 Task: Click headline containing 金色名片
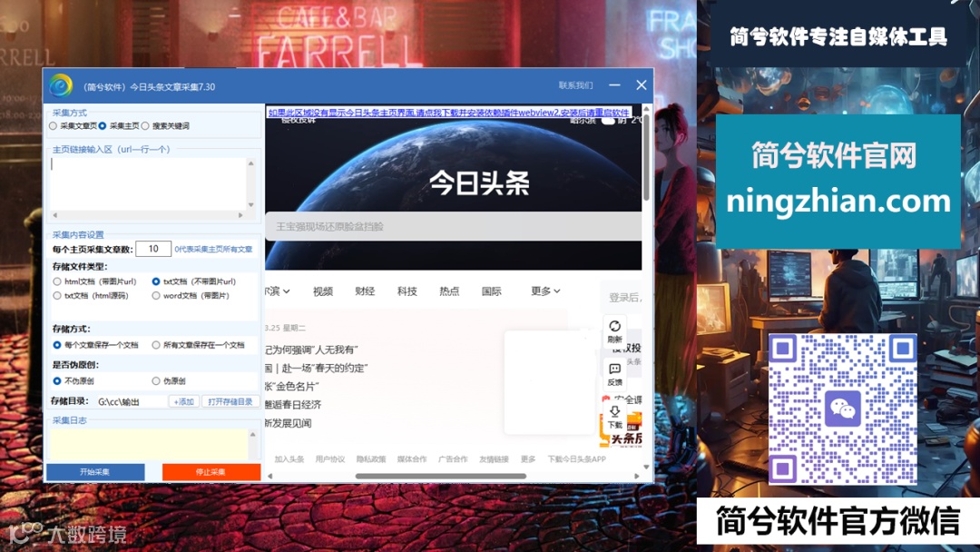292,387
